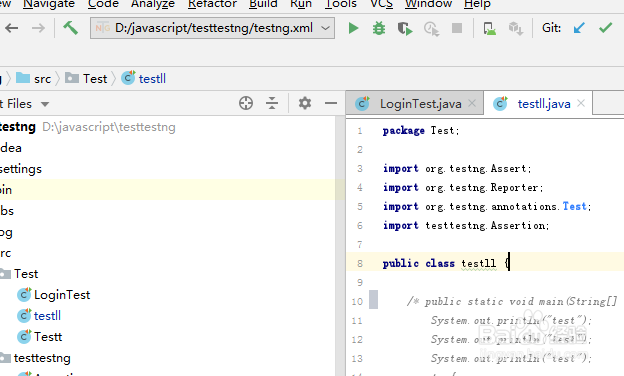Click the Profiler run icon

pos(431,29)
